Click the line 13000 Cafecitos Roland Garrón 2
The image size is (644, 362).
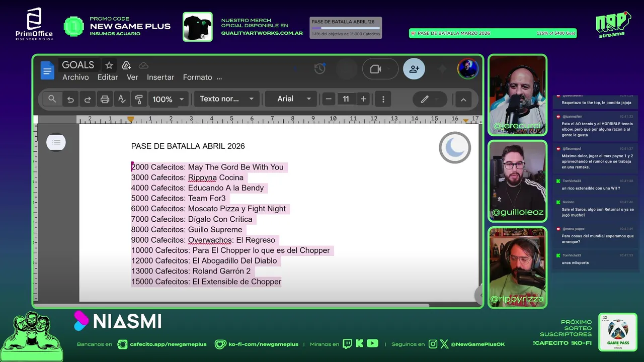pyautogui.click(x=191, y=271)
